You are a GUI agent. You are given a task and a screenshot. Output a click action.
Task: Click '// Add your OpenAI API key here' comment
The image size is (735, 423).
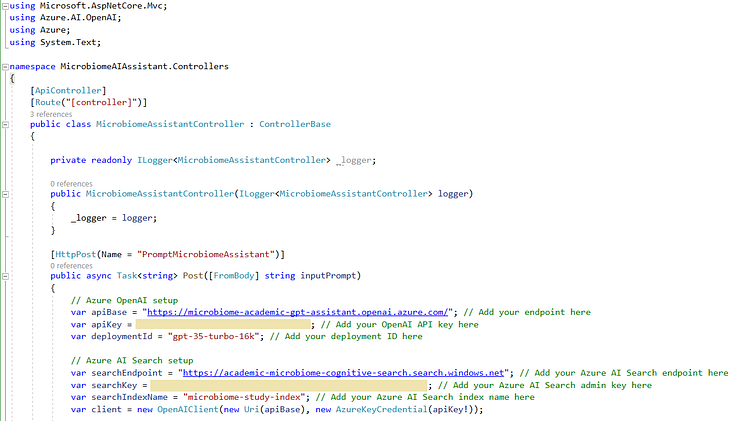pyautogui.click(x=399, y=325)
